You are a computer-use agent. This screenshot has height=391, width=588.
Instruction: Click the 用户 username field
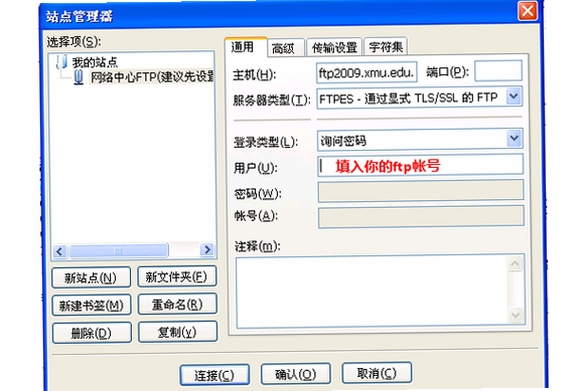(x=420, y=165)
